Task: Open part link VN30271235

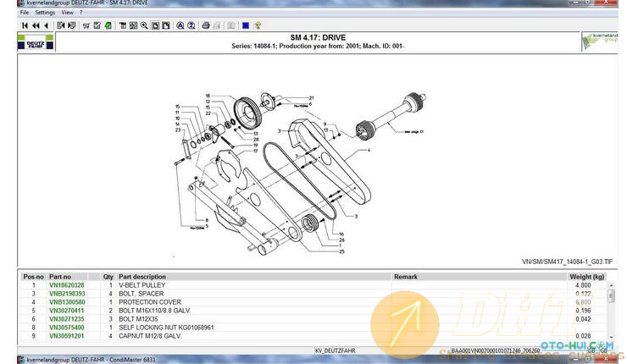Action: click(67, 319)
